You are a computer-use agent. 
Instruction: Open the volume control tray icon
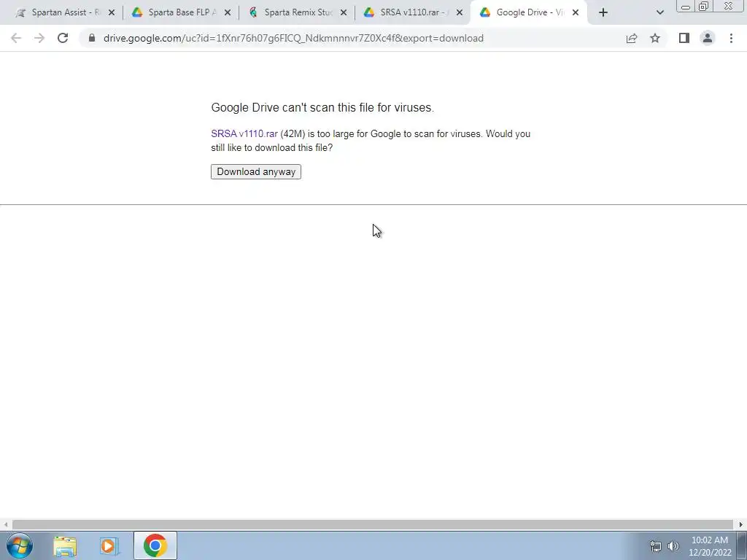coord(673,546)
